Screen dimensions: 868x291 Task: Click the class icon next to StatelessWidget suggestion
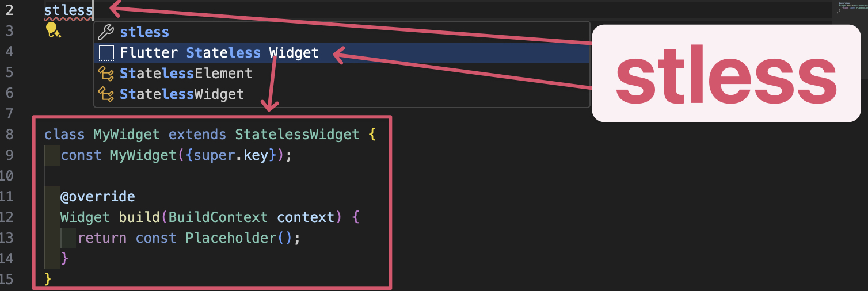point(106,94)
